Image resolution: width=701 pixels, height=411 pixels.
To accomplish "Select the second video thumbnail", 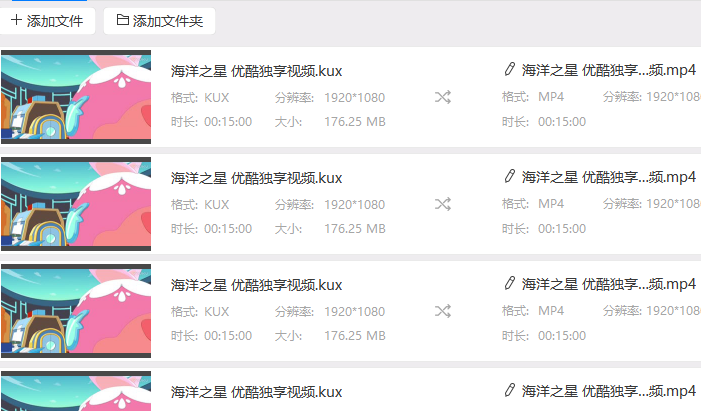I will tap(75, 204).
